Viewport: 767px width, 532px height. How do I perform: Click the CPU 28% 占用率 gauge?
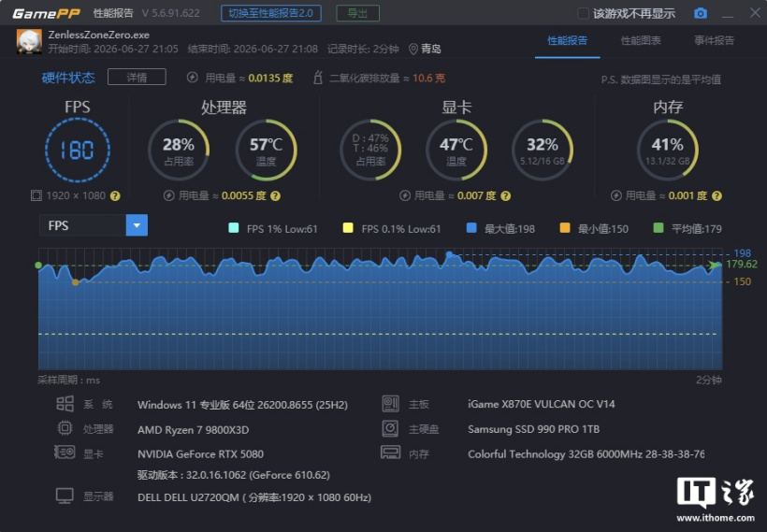[179, 150]
